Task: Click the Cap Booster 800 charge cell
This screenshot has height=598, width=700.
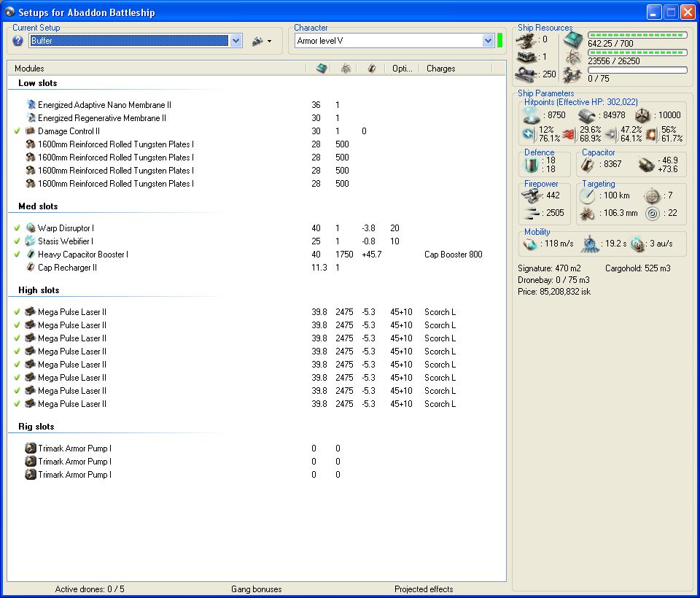Action: 453,255
